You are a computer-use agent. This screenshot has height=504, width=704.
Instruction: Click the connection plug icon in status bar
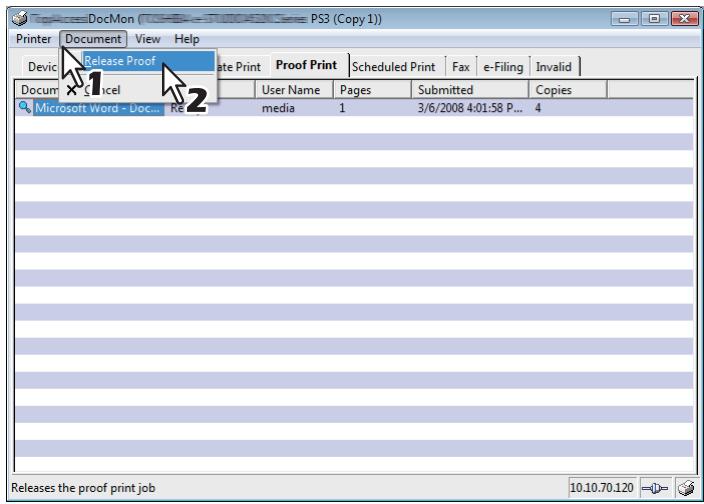[x=655, y=488]
